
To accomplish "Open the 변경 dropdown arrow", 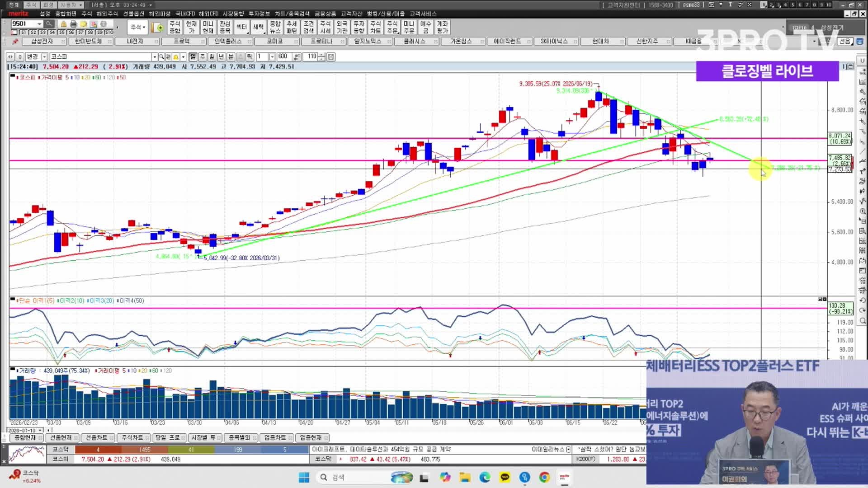I will coord(44,57).
